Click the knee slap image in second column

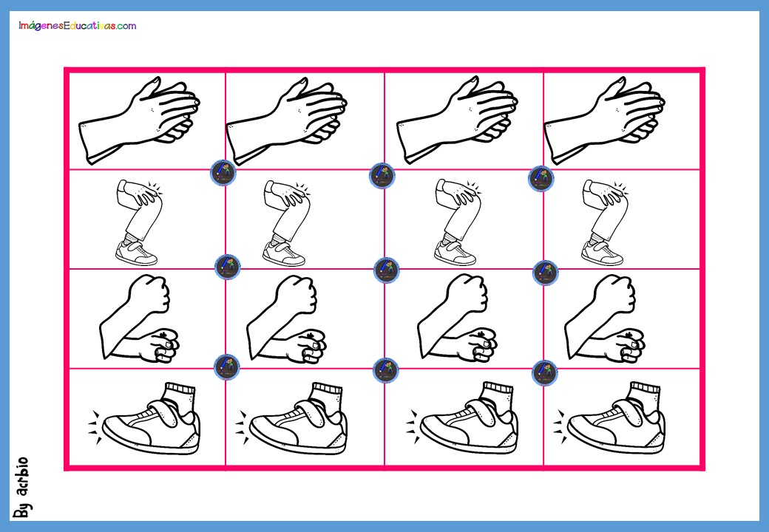pyautogui.click(x=286, y=222)
